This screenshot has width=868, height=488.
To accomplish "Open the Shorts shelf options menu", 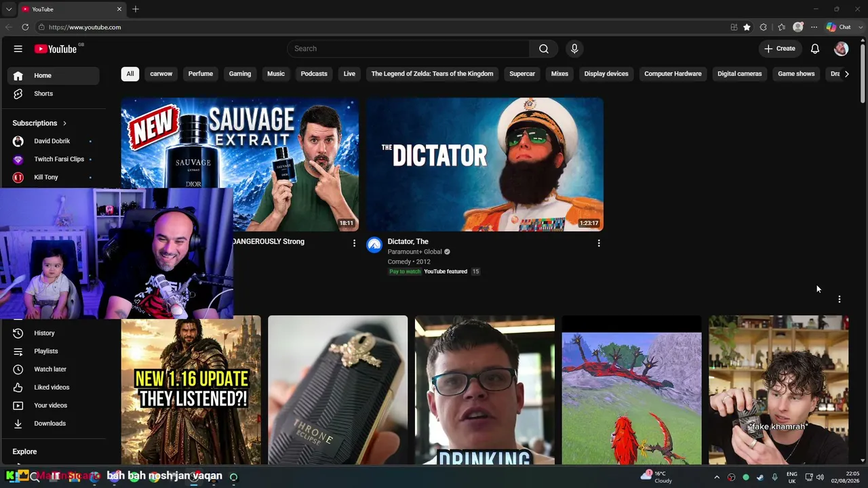I will coord(840,299).
